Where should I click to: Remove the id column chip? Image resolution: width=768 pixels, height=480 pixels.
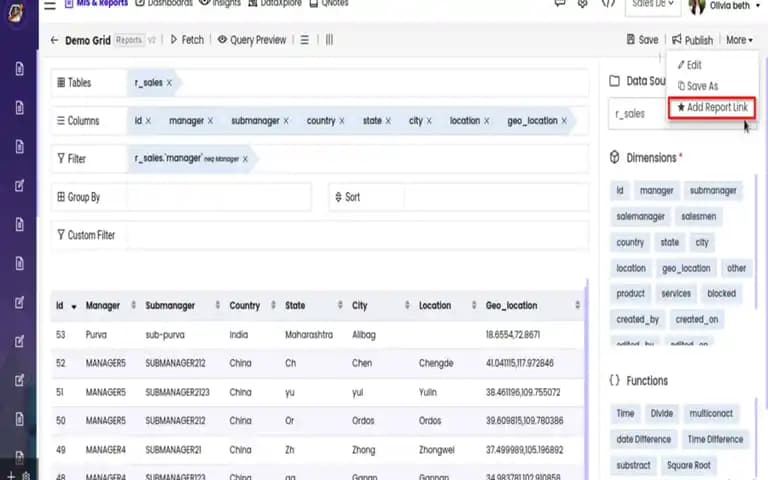pyautogui.click(x=148, y=120)
